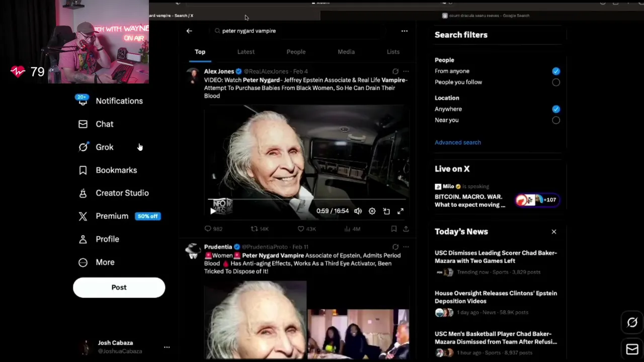Image resolution: width=644 pixels, height=362 pixels.
Task: Share the Alex Jones post
Action: (x=406, y=229)
